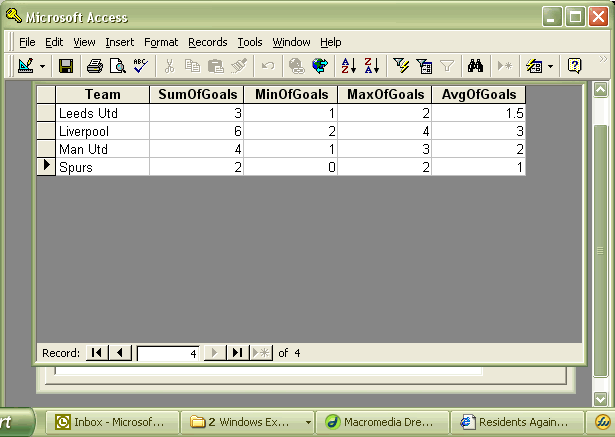615x437 pixels.
Task: Click the Liverpool team cell
Action: pos(102,131)
